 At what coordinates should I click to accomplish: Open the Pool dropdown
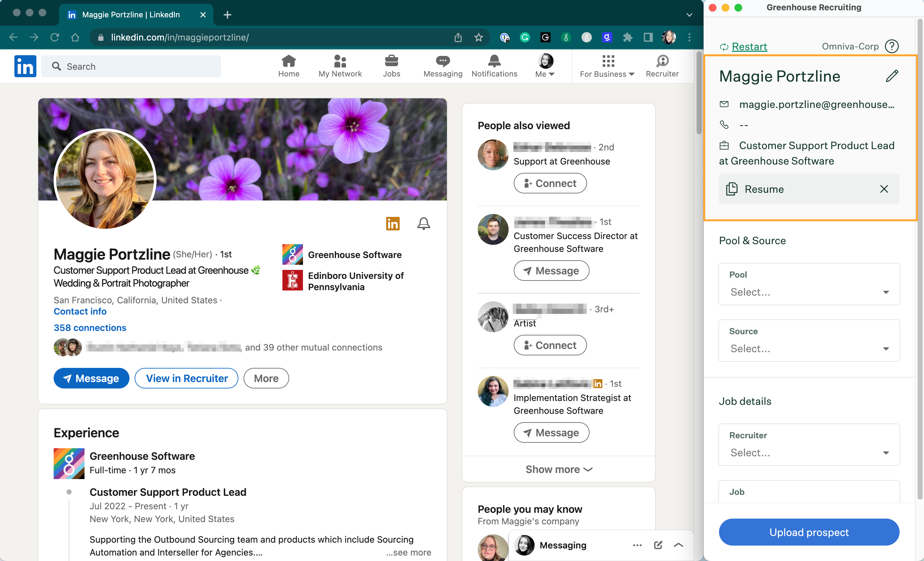coord(809,284)
